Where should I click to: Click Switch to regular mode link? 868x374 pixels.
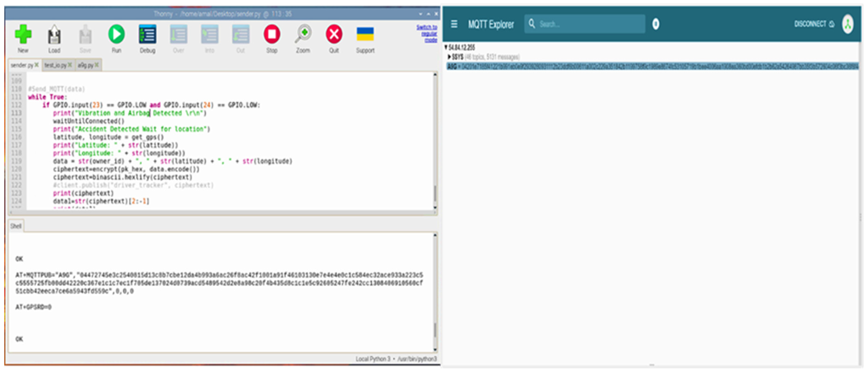427,33
